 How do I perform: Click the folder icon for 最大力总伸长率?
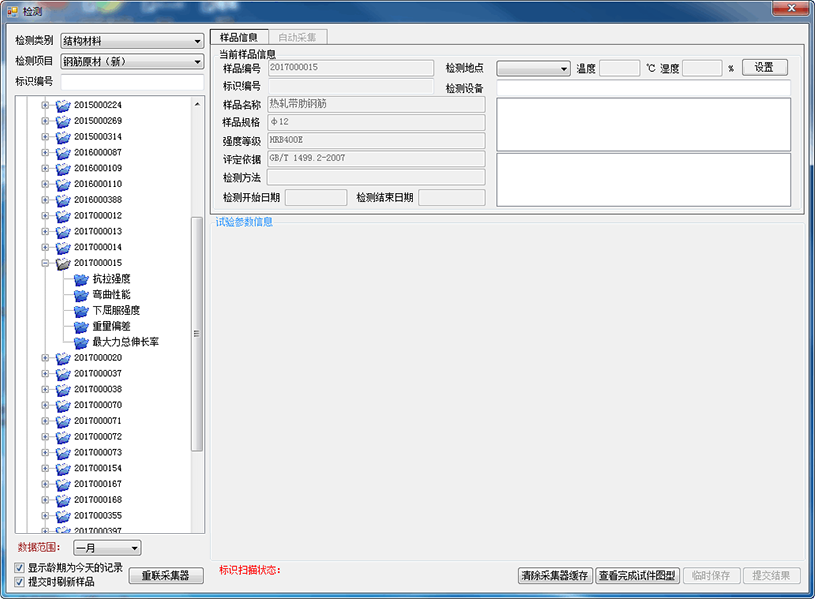pyautogui.click(x=82, y=342)
